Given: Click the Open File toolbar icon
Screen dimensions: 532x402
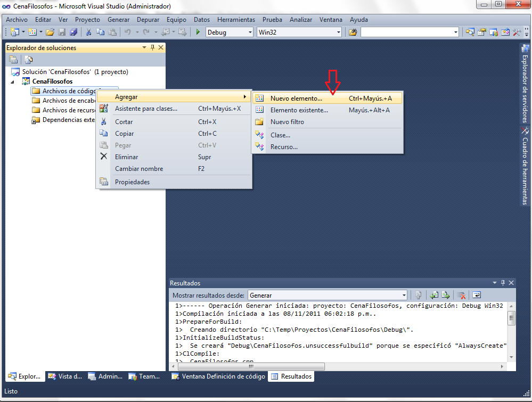Looking at the screenshot, I should click(50, 32).
